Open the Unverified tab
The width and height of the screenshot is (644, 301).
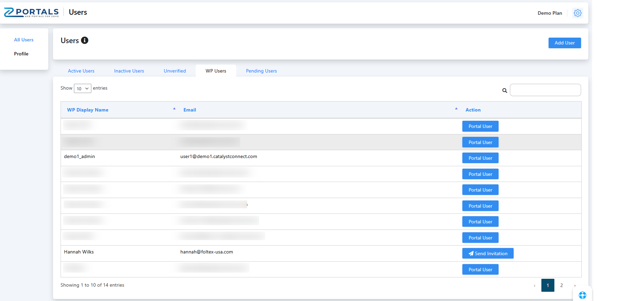[175, 71]
